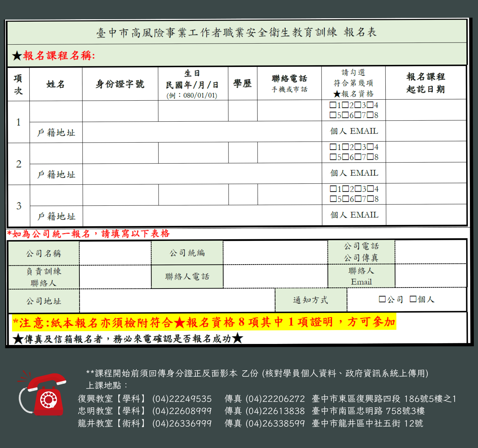The height and width of the screenshot is (448, 478).
Task: Click the blank field beside 聯絡人電話
Action: pos(276,276)
